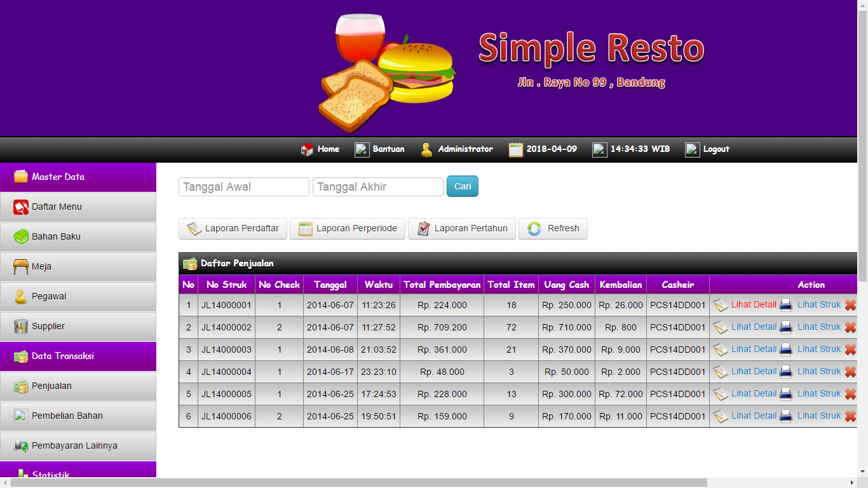868x488 pixels.
Task: Expand the Statistik sidebar section
Action: coord(78,473)
